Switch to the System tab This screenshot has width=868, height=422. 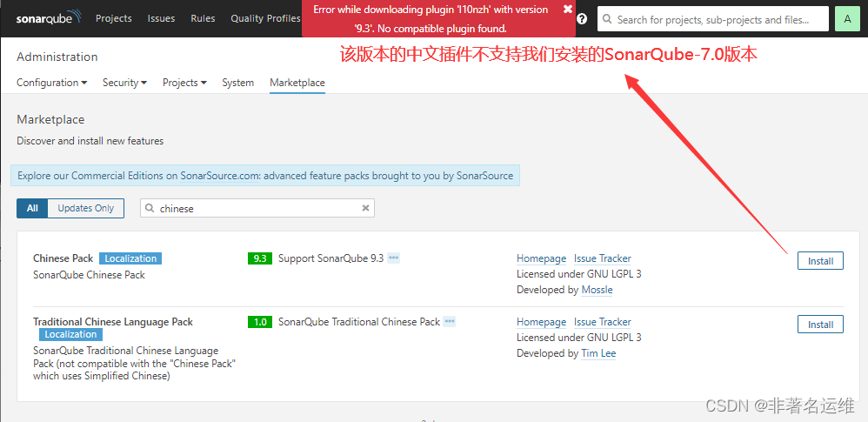238,83
